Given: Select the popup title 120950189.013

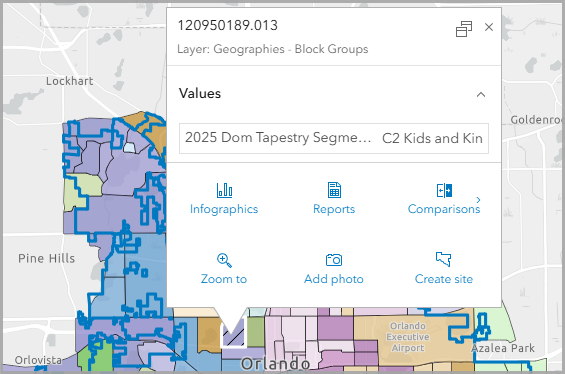Looking at the screenshot, I should click(x=228, y=26).
